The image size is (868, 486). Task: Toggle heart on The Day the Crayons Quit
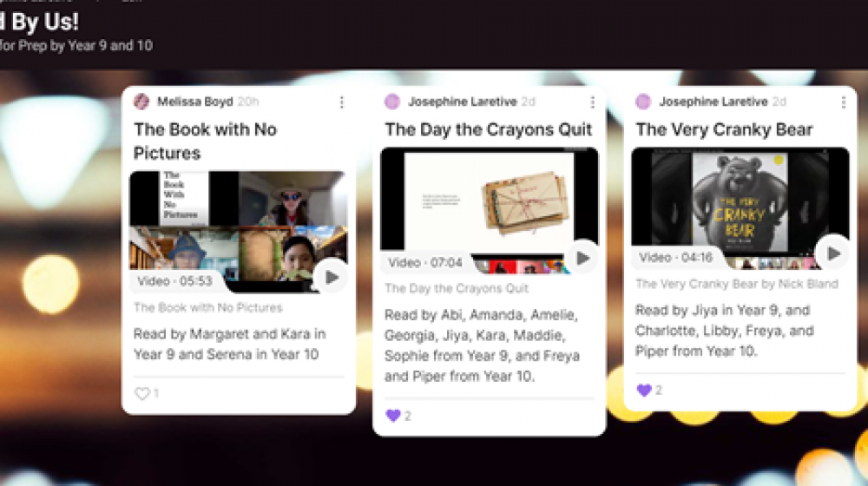[x=393, y=416]
